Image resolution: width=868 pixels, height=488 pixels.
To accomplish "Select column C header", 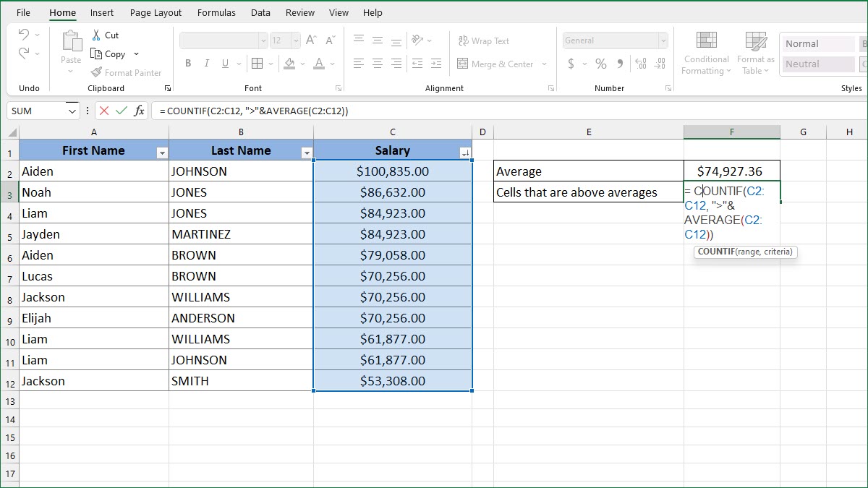I will tap(393, 132).
